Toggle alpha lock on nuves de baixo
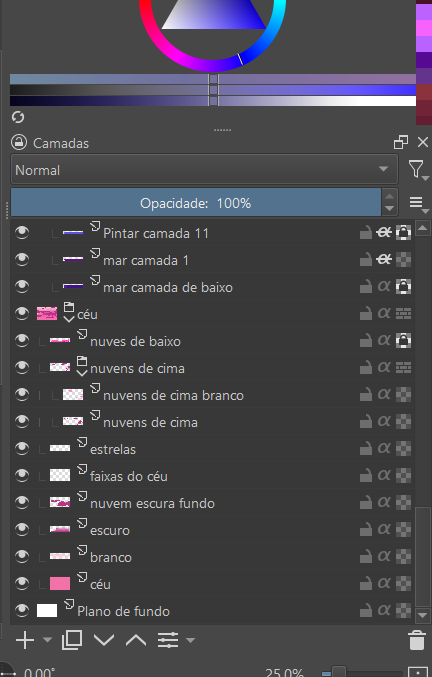Viewport: 432px width, 677px height. click(x=404, y=341)
